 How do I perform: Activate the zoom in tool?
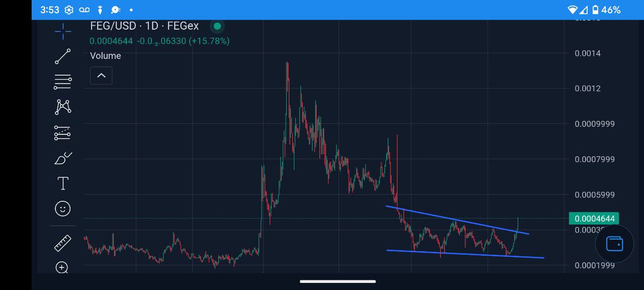(x=62, y=267)
